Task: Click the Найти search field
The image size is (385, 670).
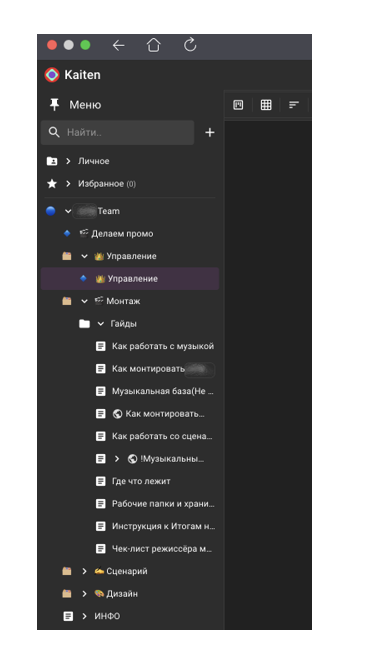Action: click(118, 132)
